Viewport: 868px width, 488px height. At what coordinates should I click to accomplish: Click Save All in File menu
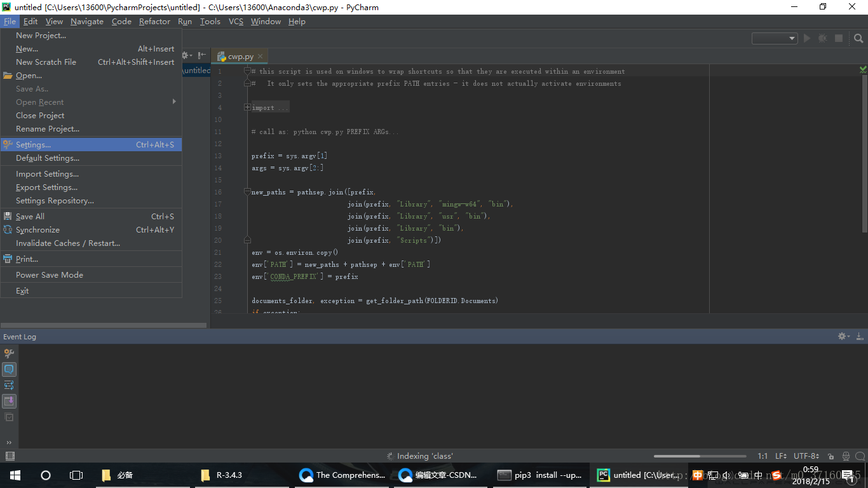pos(91,217)
